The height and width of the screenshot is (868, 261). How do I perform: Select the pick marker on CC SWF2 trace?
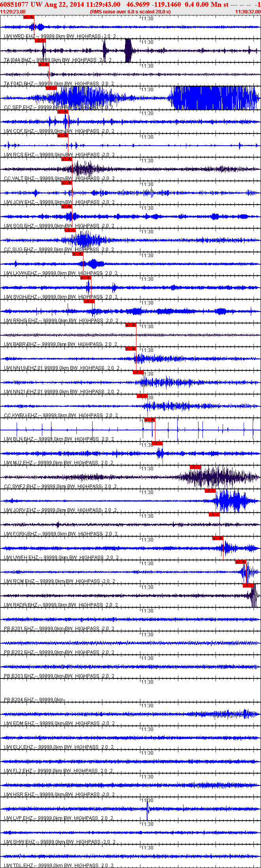(195, 467)
